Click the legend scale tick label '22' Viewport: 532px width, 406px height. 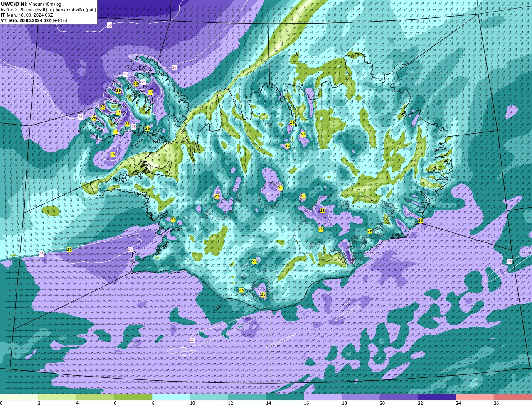pyautogui.click(x=420, y=403)
